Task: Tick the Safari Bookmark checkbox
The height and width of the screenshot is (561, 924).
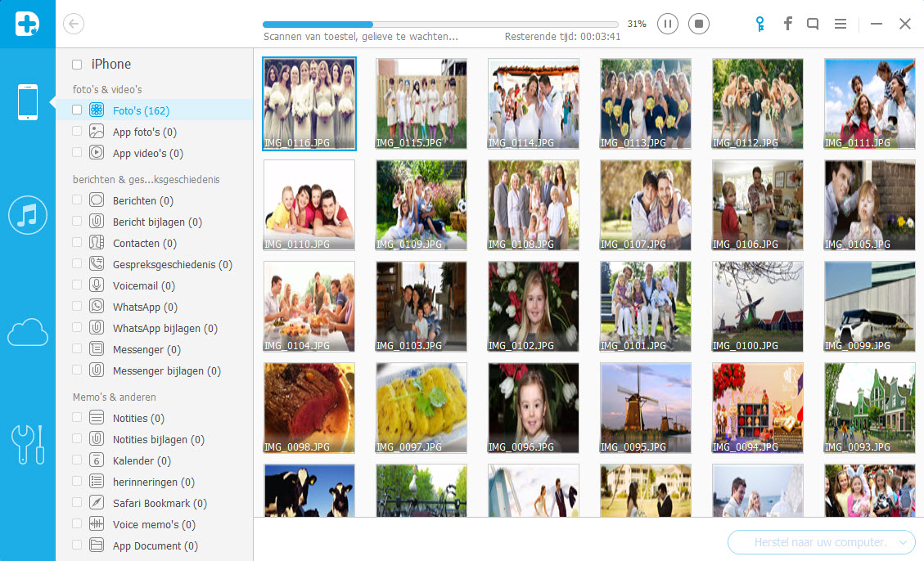Action: tap(77, 502)
